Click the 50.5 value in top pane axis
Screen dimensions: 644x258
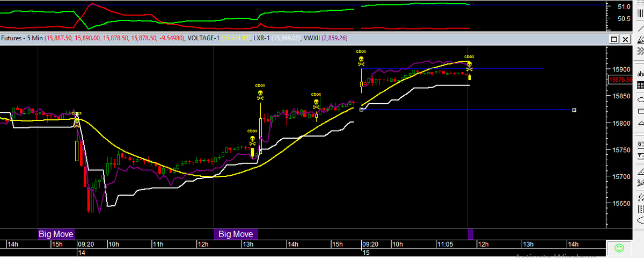pos(624,19)
